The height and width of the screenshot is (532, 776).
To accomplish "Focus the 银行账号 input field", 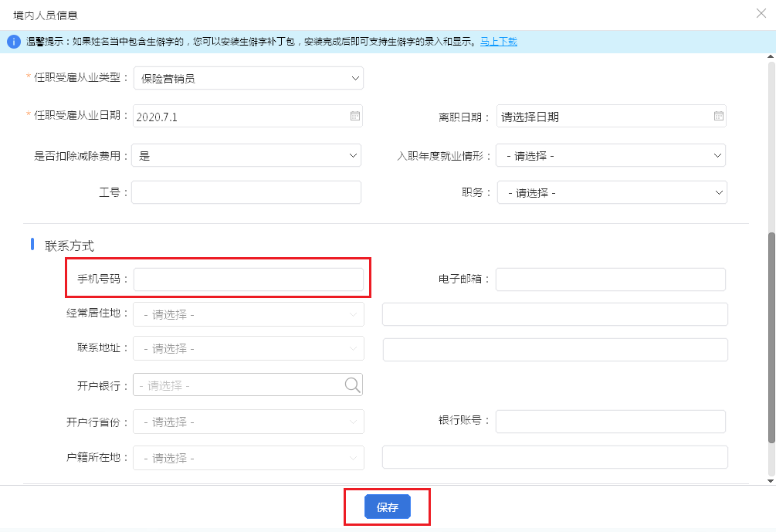I will pos(611,422).
